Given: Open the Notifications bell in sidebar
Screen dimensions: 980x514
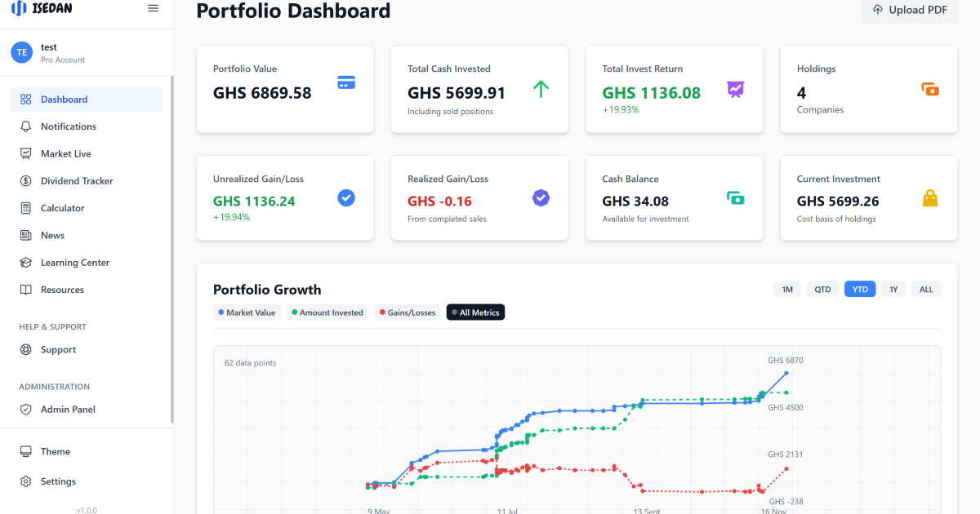Looking at the screenshot, I should (26, 126).
